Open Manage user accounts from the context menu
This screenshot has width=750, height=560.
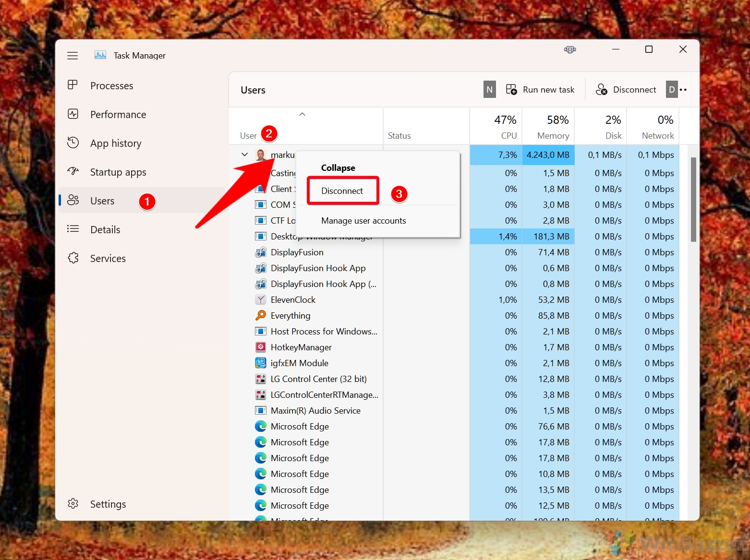(363, 221)
